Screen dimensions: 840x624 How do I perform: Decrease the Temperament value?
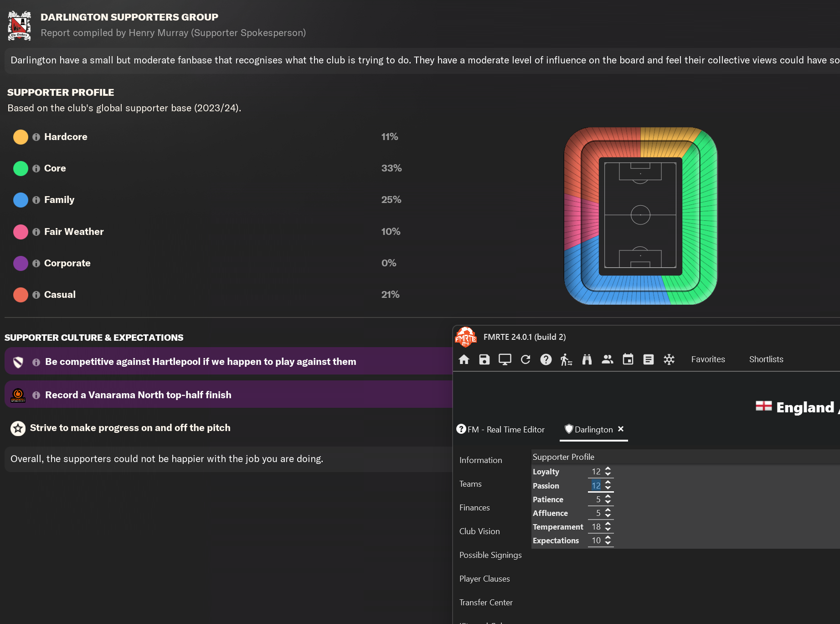click(608, 530)
